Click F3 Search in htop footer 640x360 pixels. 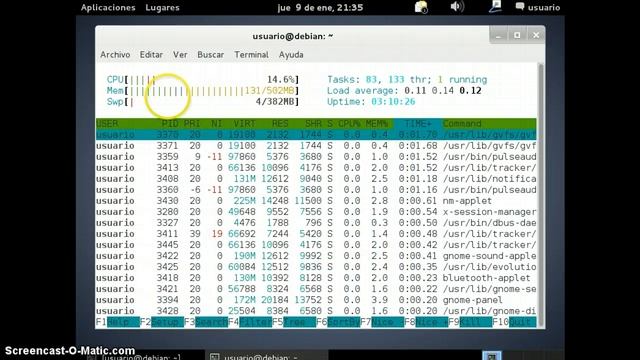click(206, 322)
